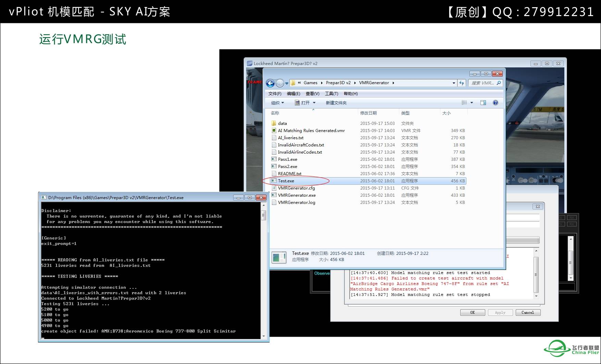Expand the arrow after the VMRGenerator breadcrumb
This screenshot has height=364, width=601.
(393, 83)
